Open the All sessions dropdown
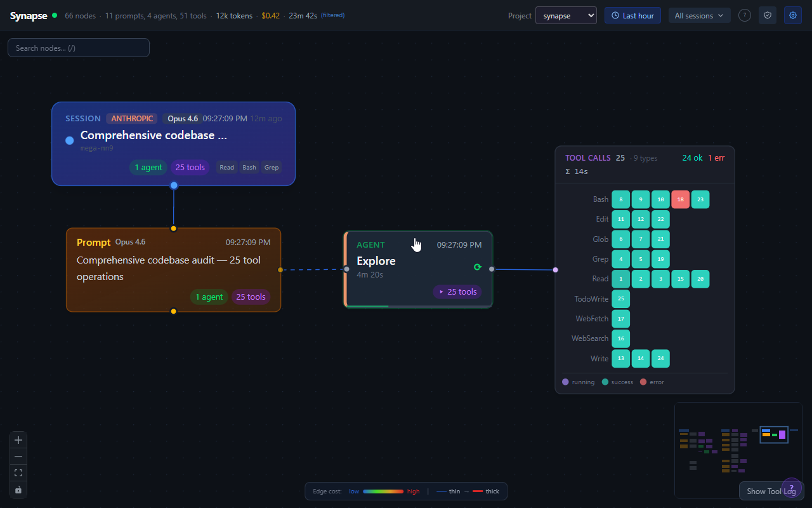Viewport: 812px width, 508px height. pos(699,15)
